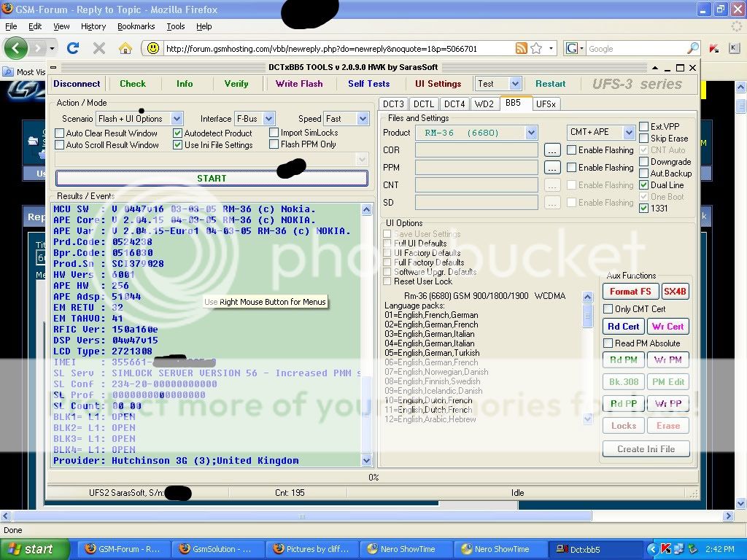Click the language packs list scrollbar

587,357
